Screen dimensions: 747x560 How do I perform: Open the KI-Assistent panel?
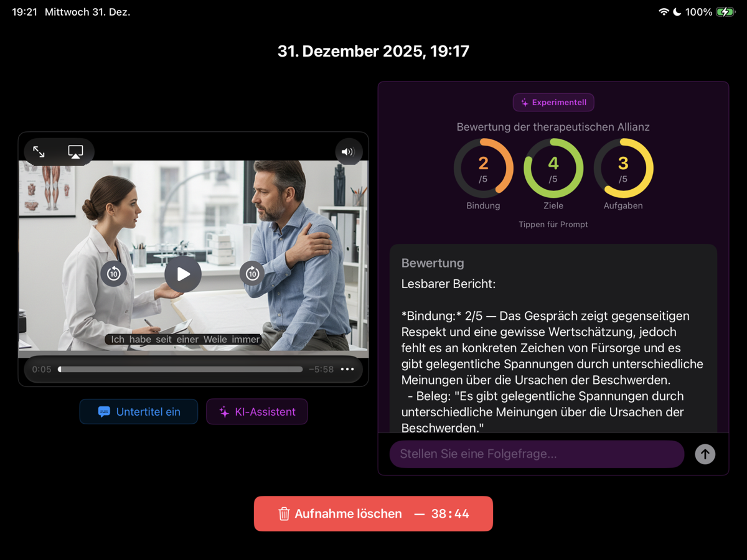257,411
